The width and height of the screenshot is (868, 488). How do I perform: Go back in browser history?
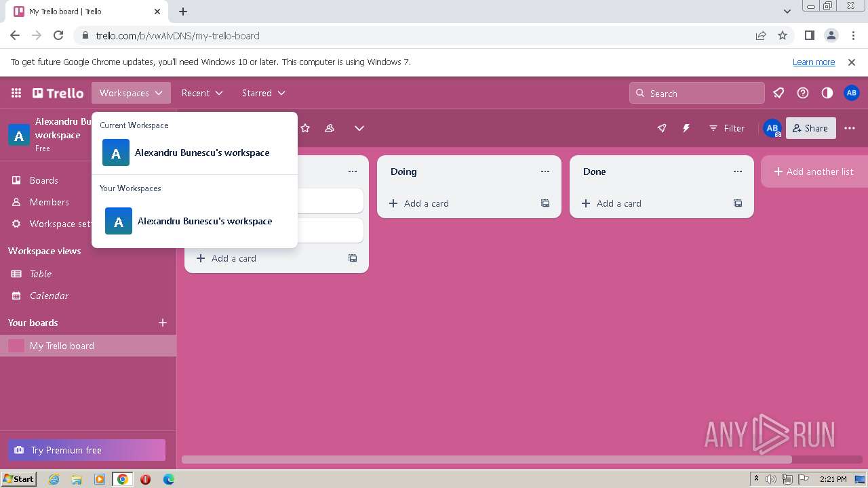pyautogui.click(x=15, y=35)
